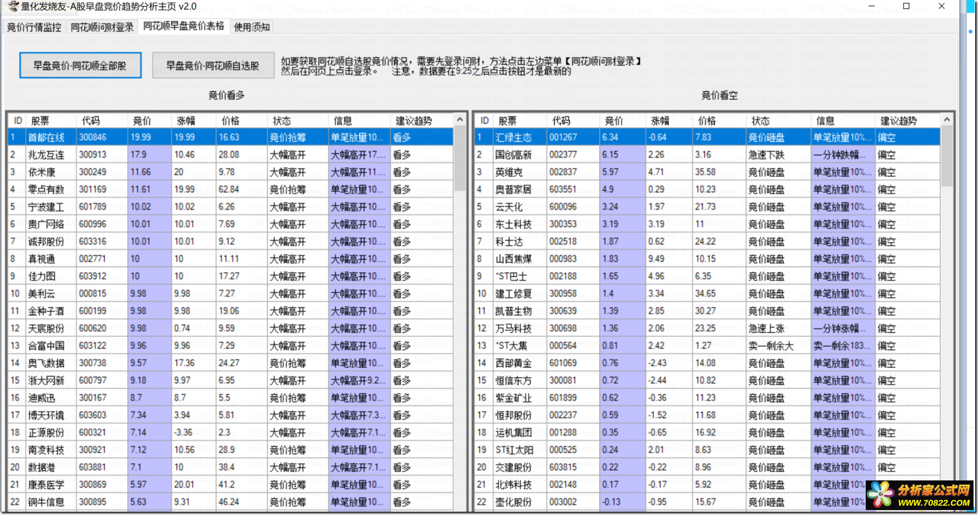Select row 奥飞数据

tap(230, 363)
